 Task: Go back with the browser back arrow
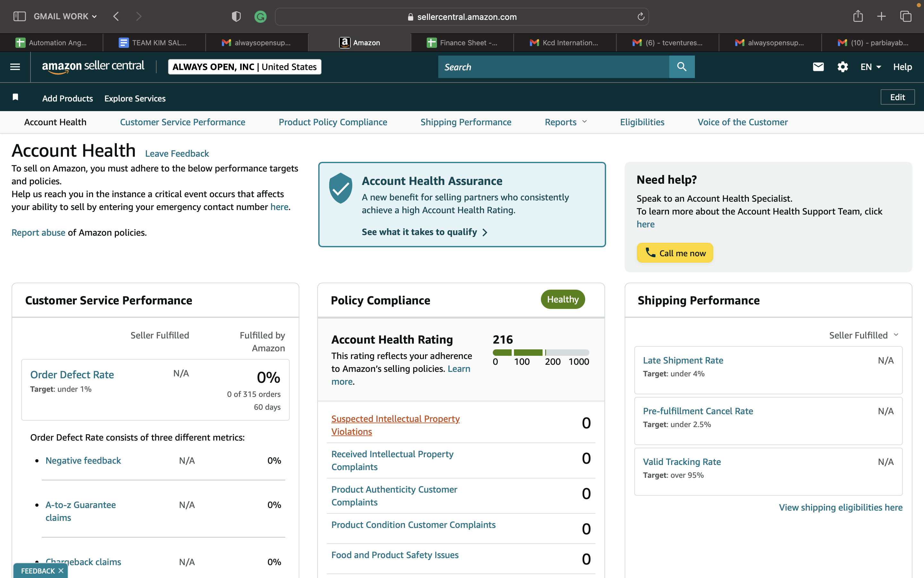coord(116,16)
